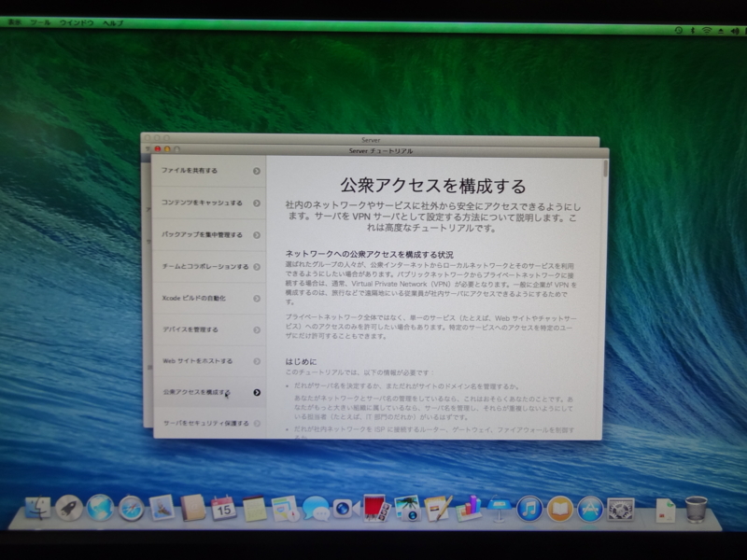Open Contacts address book in Dock
The image size is (747, 560).
(x=193, y=508)
